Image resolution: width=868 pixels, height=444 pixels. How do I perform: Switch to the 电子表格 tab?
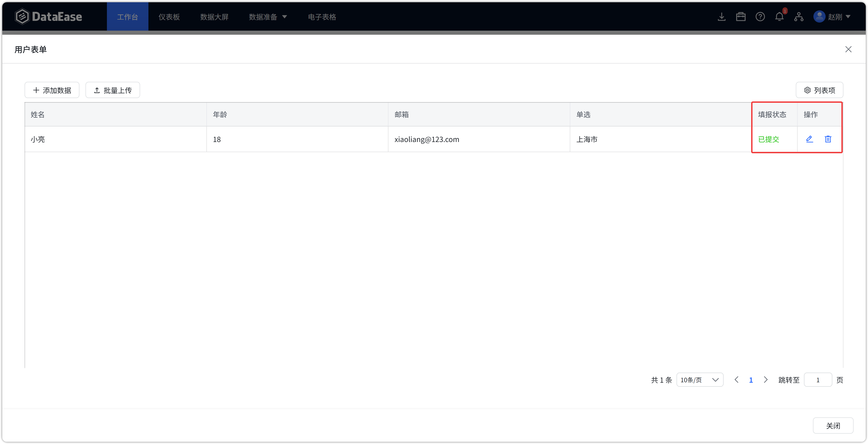pyautogui.click(x=322, y=16)
